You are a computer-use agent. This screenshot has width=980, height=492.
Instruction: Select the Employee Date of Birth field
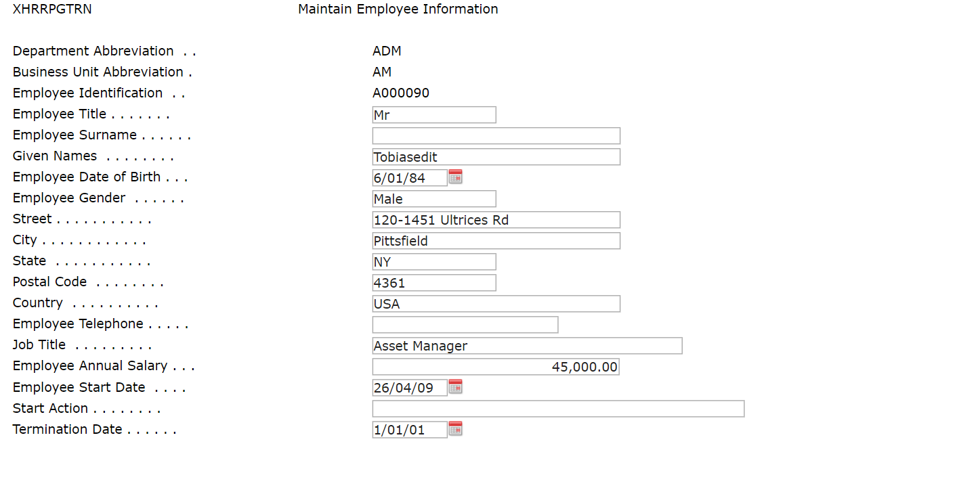pos(409,178)
